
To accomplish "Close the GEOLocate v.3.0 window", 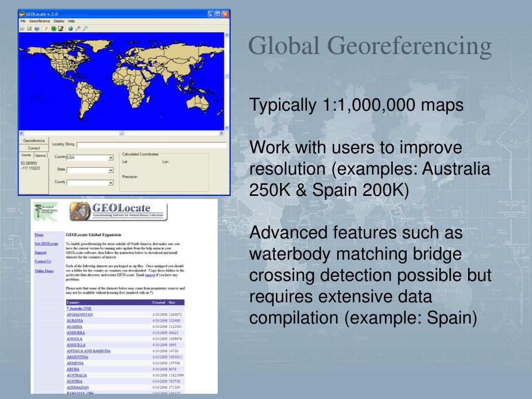I will coord(225,14).
